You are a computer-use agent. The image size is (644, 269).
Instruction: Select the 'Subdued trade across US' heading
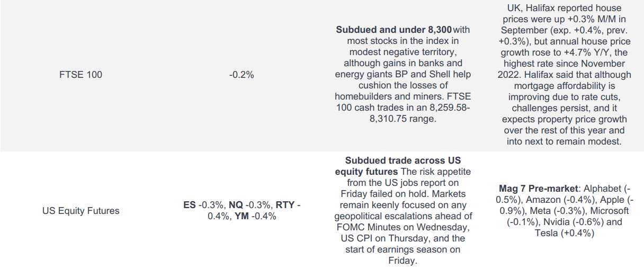coord(402,160)
